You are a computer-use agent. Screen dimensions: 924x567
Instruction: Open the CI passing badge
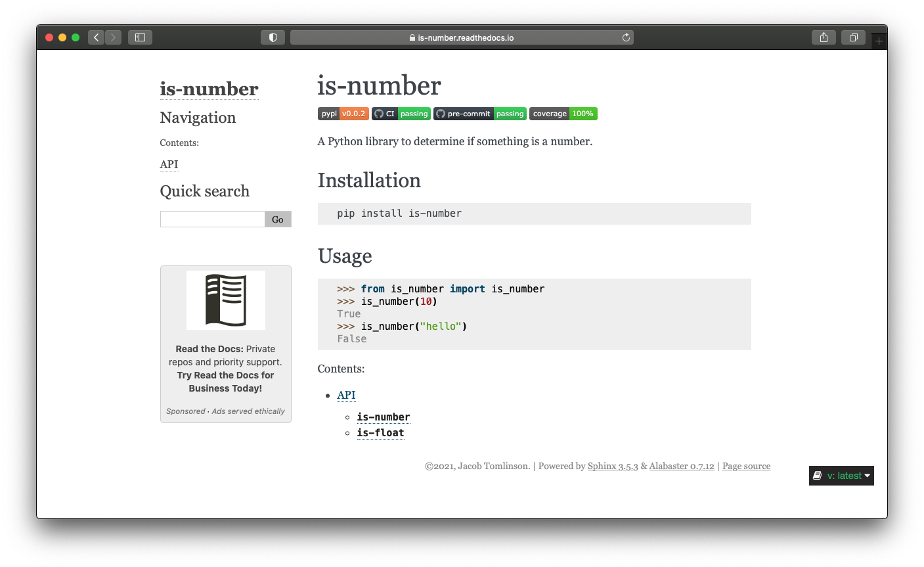click(401, 114)
